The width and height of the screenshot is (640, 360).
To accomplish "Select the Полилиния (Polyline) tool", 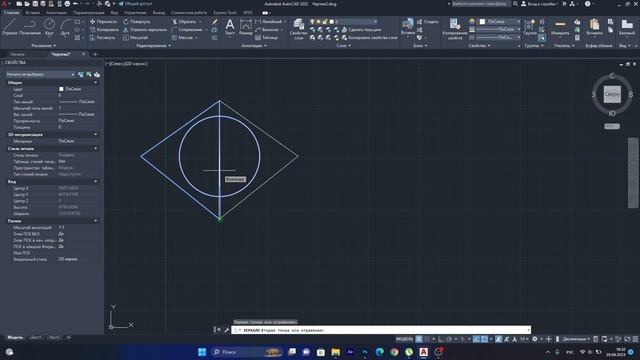I will pos(30,27).
